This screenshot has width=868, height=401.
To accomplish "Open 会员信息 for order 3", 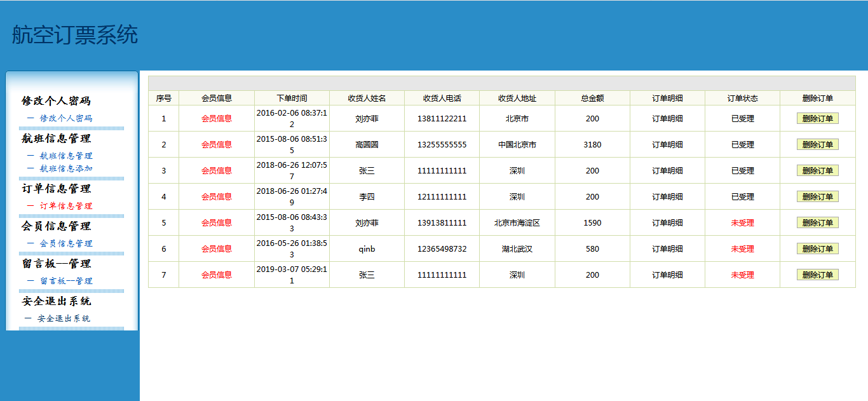I will pos(217,171).
